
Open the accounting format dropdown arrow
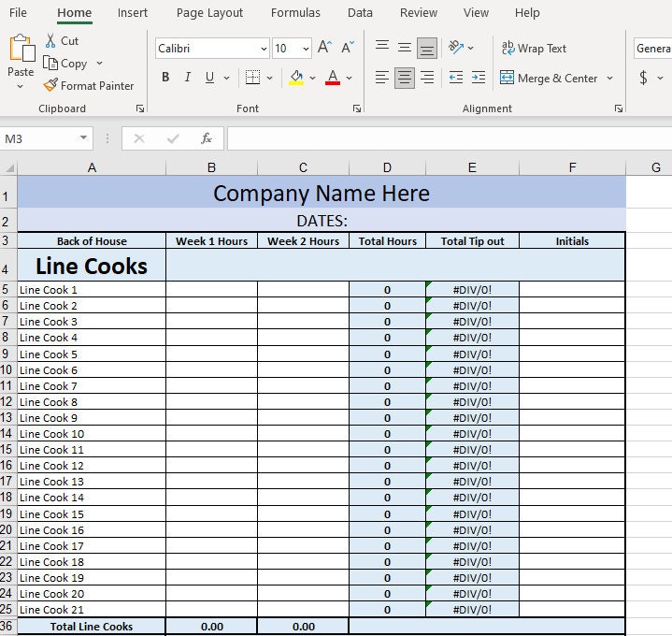pos(660,78)
